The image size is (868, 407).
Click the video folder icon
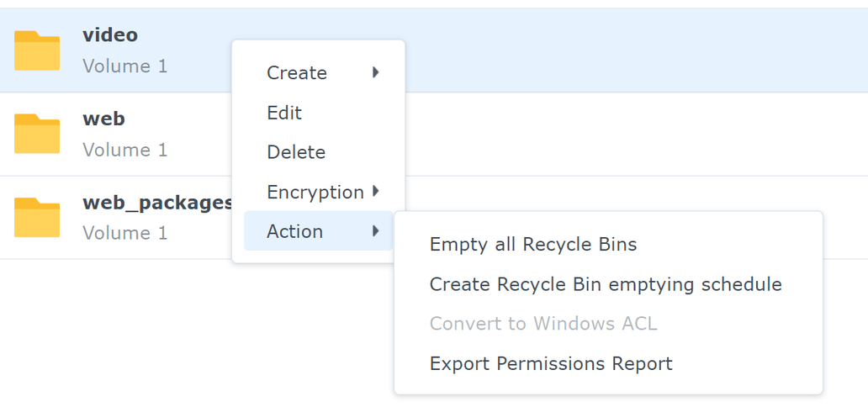(x=37, y=50)
